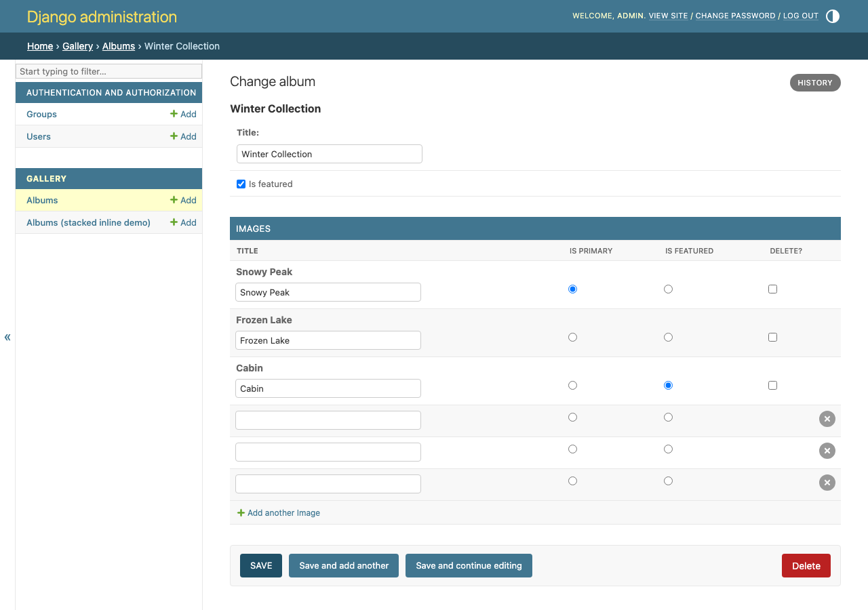Select Is primary for Cabin
Viewport: 868px width, 610px height.
click(x=572, y=385)
